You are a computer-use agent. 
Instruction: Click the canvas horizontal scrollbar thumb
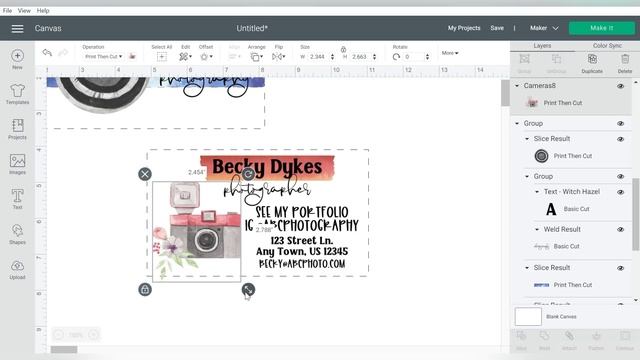pos(64,349)
